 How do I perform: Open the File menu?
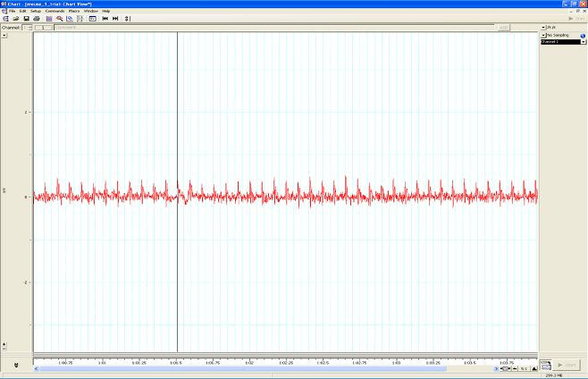(12, 12)
